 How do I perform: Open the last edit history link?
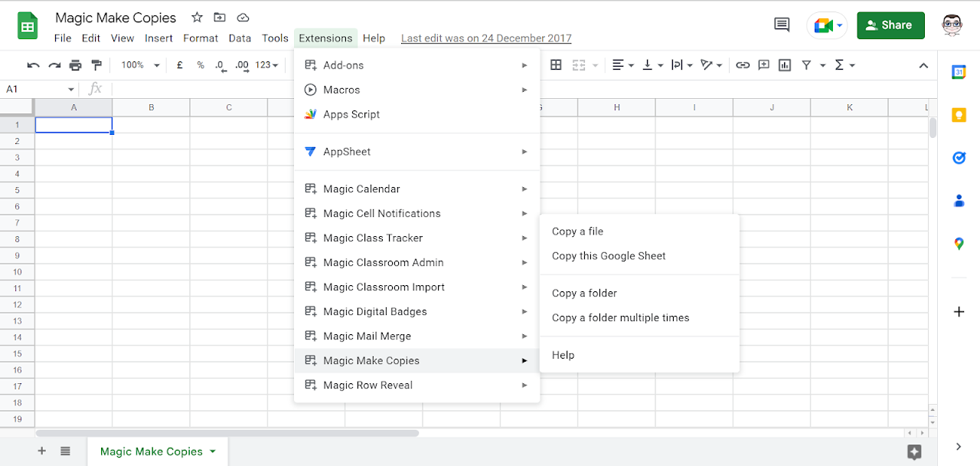coord(486,38)
